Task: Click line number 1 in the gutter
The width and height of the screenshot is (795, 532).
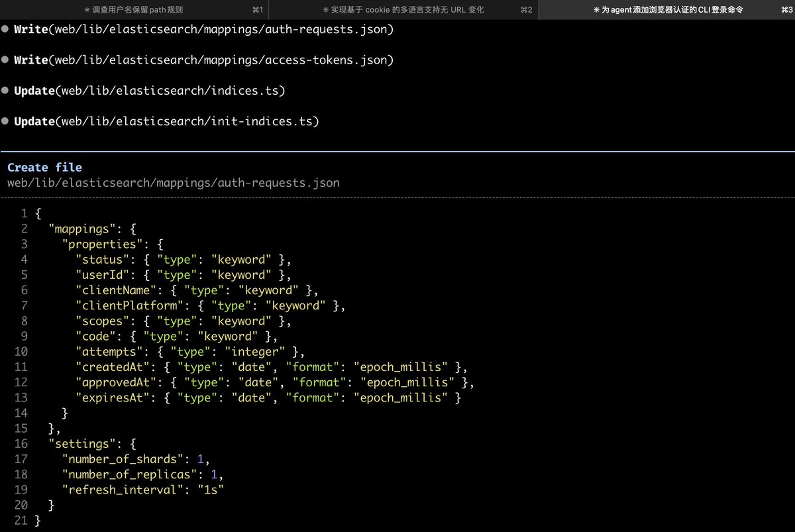Action: click(24, 213)
